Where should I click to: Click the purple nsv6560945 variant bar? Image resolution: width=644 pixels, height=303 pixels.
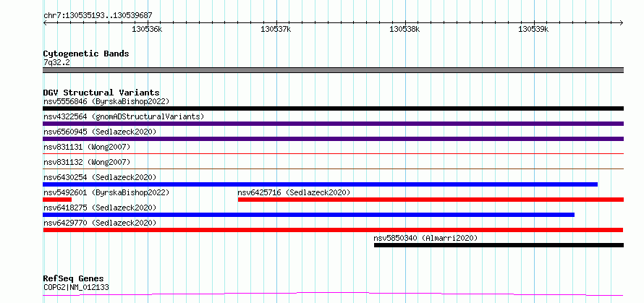(x=333, y=139)
